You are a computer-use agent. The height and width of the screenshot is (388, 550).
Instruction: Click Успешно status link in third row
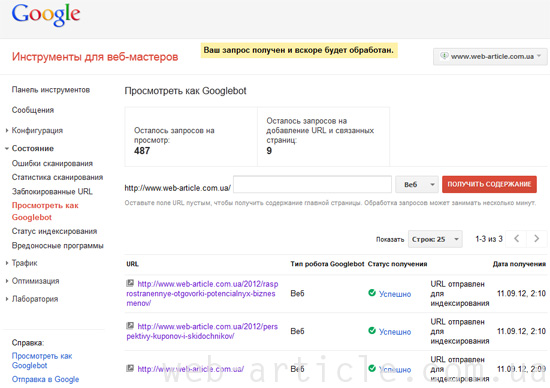(395, 369)
